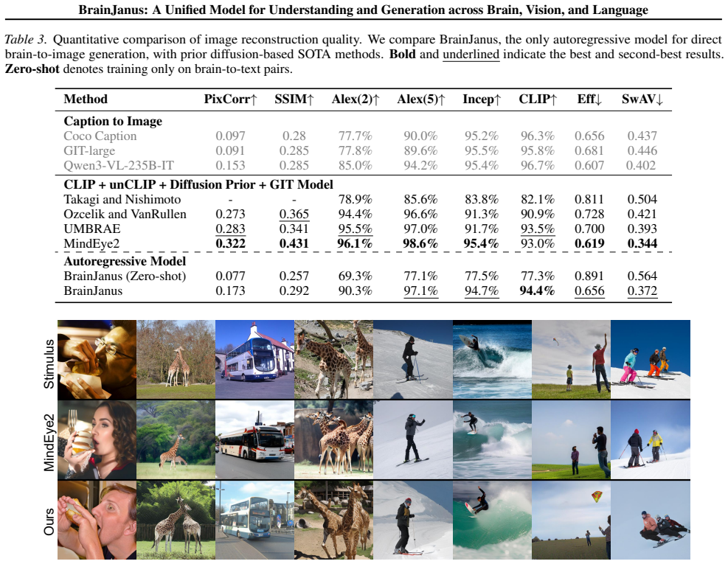Click the 'Coco Caption' row label

point(100,136)
